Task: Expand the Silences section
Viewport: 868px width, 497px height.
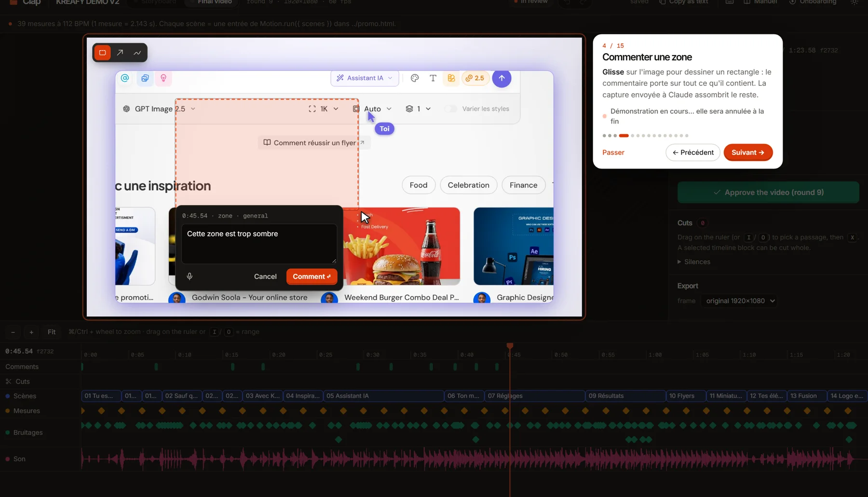Action: [694, 262]
